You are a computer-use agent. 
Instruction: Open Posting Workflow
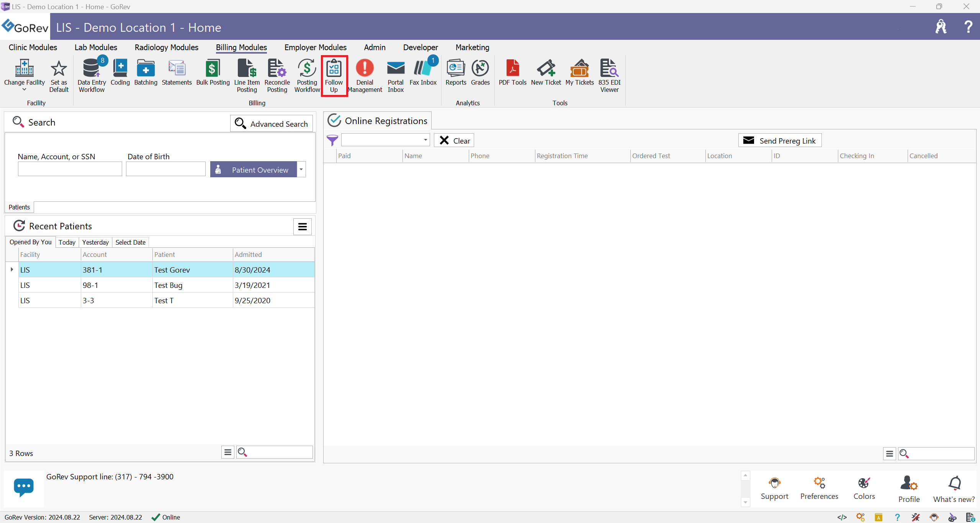click(307, 75)
